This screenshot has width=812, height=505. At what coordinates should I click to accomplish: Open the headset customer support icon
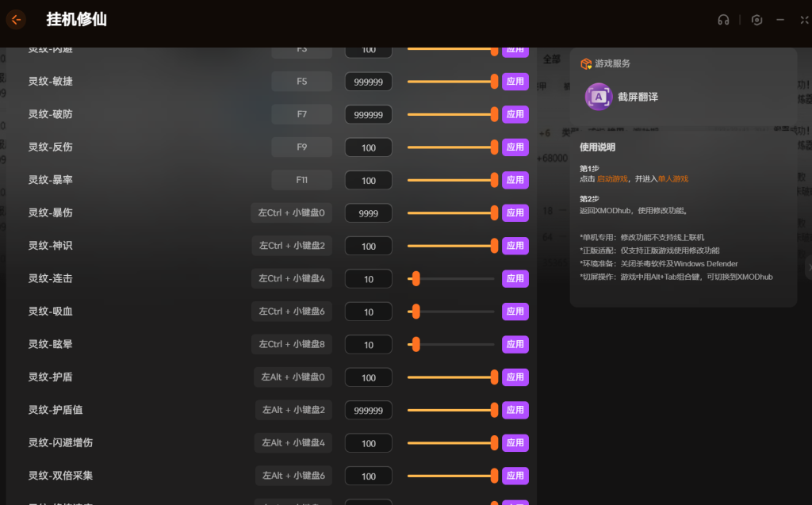pyautogui.click(x=723, y=20)
